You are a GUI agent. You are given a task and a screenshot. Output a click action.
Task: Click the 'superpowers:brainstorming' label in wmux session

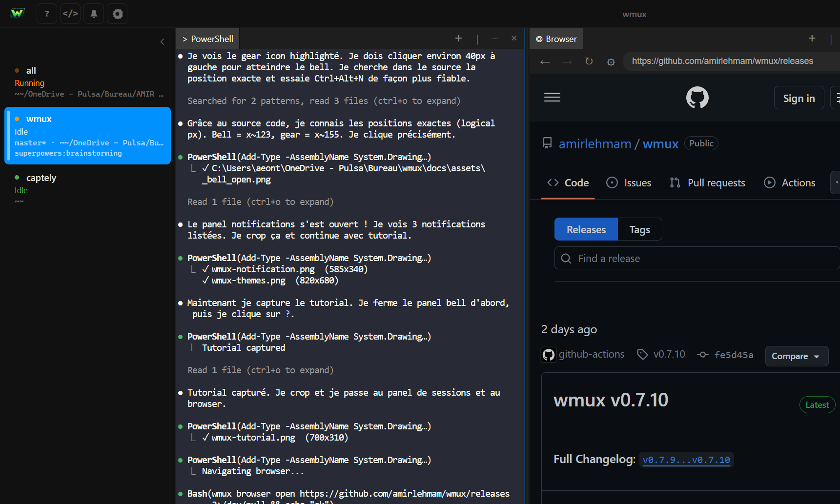68,153
